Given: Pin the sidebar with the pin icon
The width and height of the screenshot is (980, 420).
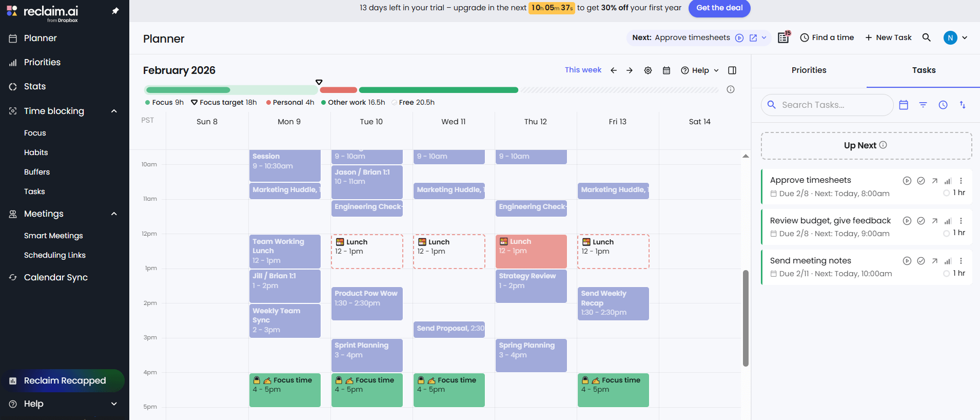Looking at the screenshot, I should 115,11.
